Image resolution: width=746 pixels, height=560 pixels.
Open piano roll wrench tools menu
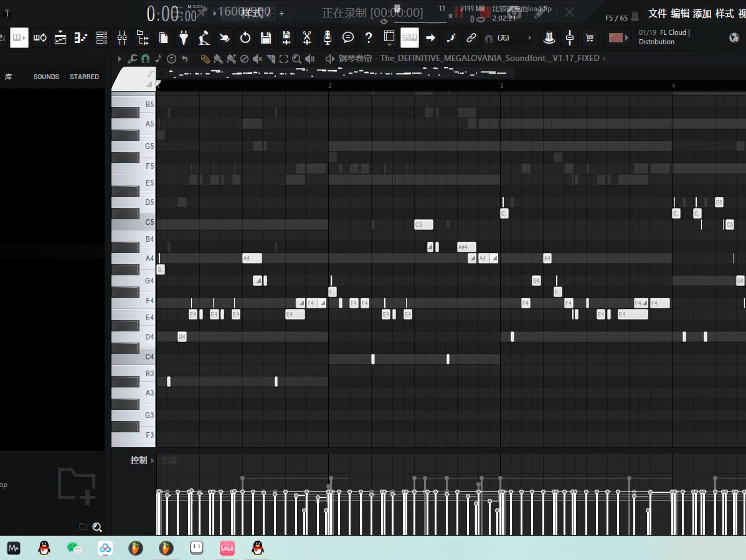132,59
